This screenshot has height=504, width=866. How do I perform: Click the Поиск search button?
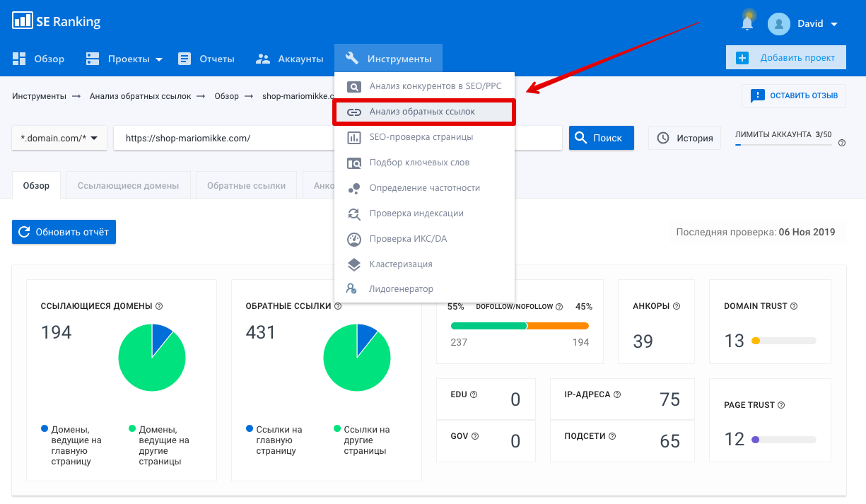[601, 138]
